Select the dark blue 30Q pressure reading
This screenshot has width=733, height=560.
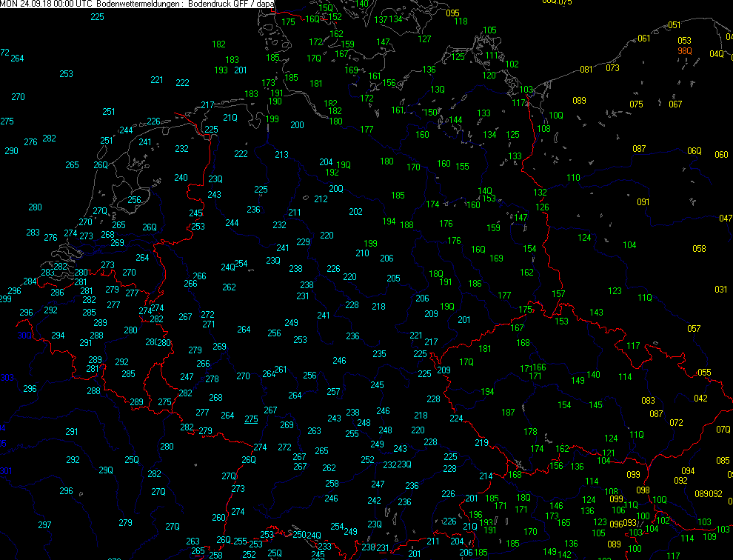click(x=25, y=336)
